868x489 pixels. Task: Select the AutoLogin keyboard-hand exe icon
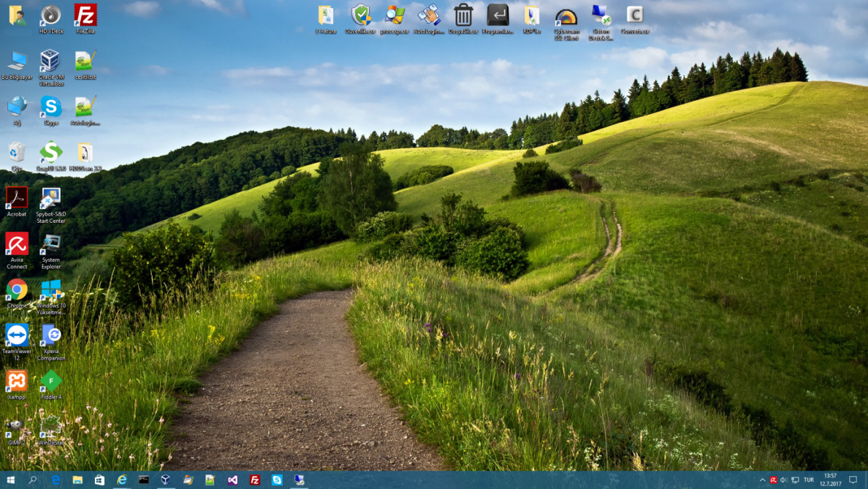click(429, 19)
